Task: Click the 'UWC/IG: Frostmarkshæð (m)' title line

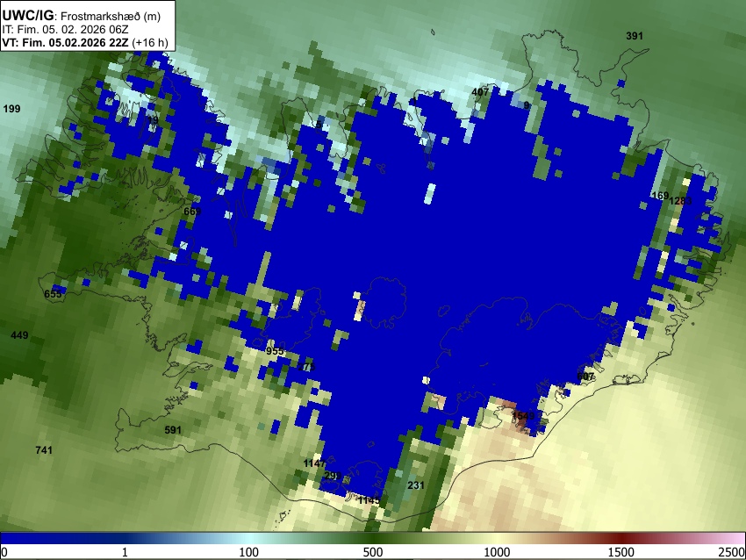Action: click(82, 16)
